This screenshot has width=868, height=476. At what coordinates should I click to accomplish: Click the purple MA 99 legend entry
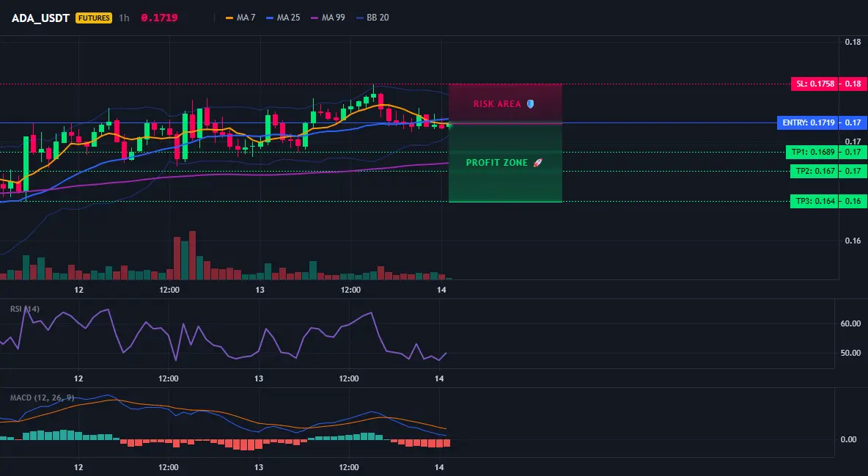(x=328, y=18)
